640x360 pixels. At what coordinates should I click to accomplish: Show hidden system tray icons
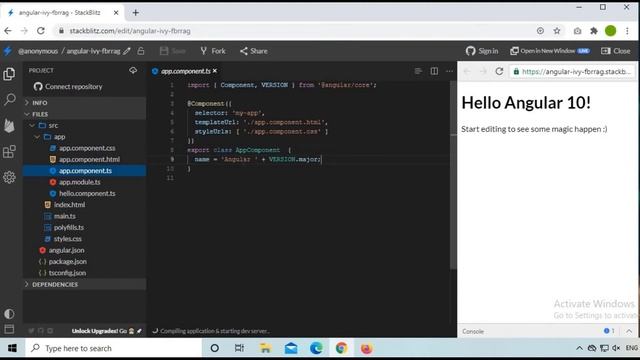[579, 348]
